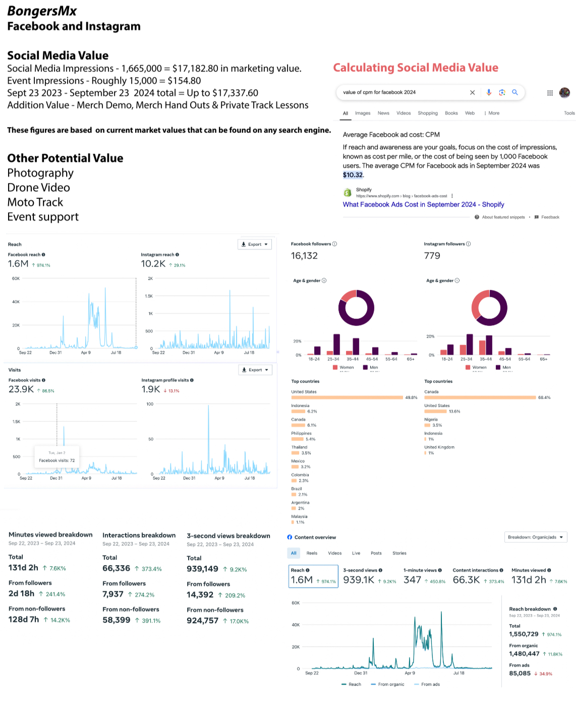Image resolution: width=576 pixels, height=728 pixels.
Task: Open three-dot menu beside Shopify URL
Action: [x=452, y=196]
